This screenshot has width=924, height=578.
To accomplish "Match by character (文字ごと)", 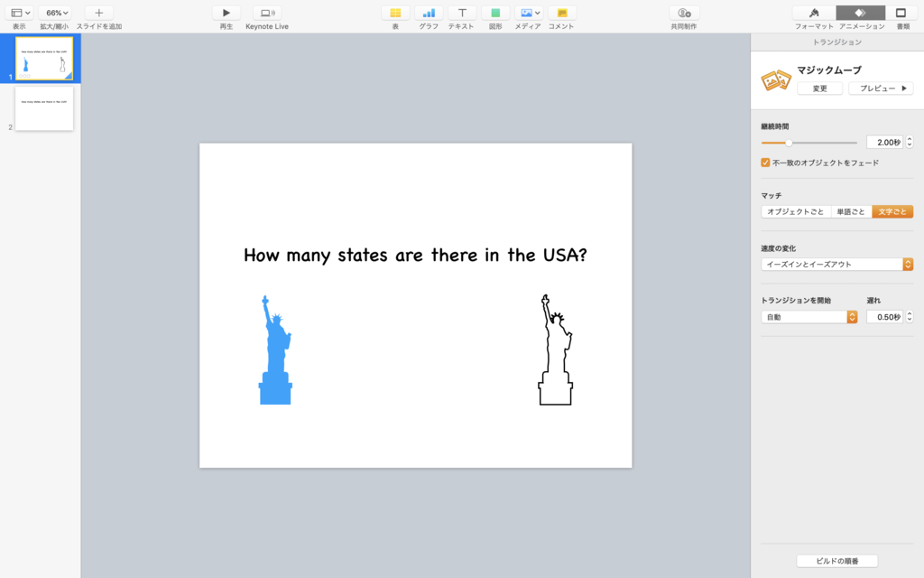I will 892,211.
